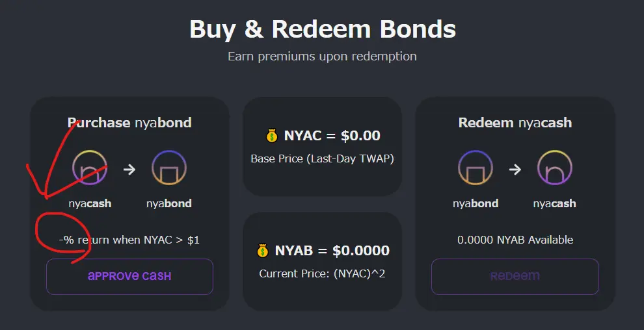Select the "Purchase nyabond" card heading
Image resolution: width=644 pixels, height=330 pixels.
(x=129, y=123)
